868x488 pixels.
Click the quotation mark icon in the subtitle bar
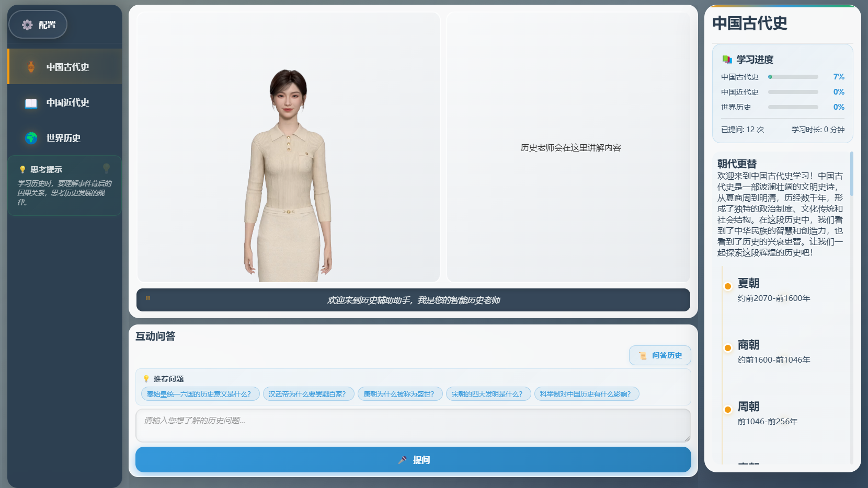(147, 299)
